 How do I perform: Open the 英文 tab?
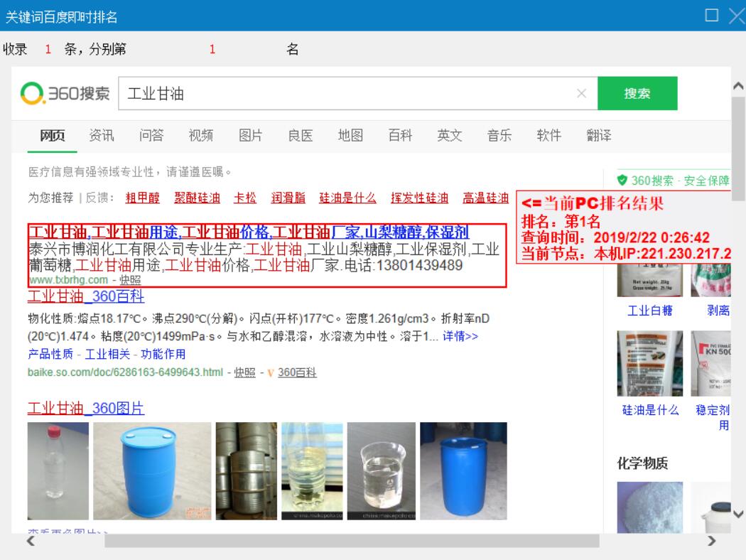[450, 136]
